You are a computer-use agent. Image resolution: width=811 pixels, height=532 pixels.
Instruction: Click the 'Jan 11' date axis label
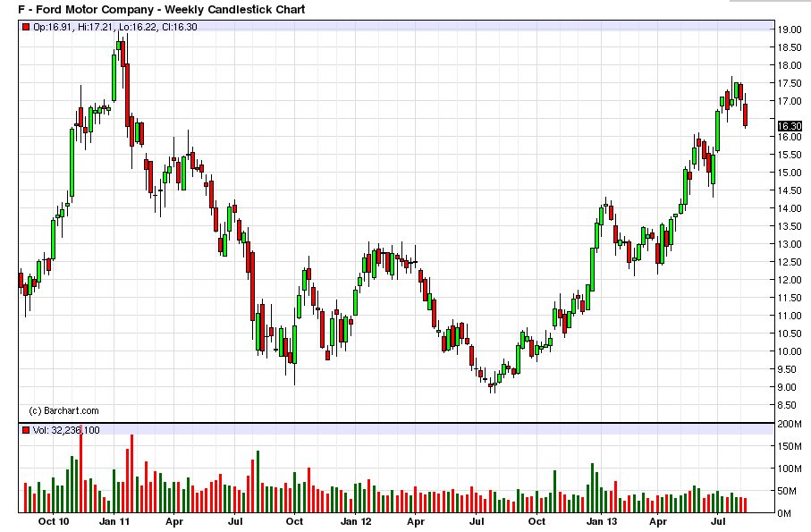click(x=114, y=521)
